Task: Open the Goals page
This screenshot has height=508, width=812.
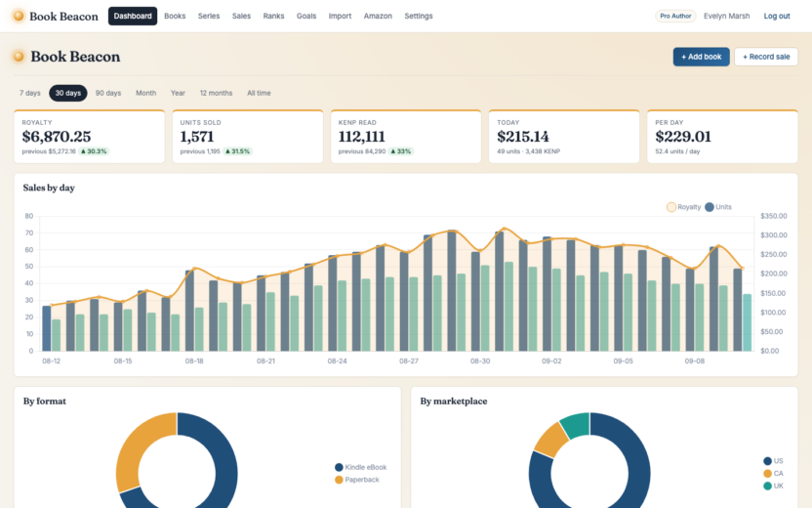Action: tap(306, 16)
